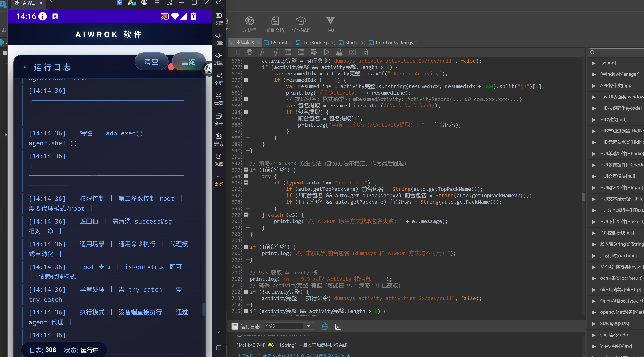Toggle fold at line 695
The image size is (644, 357).
click(x=246, y=182)
